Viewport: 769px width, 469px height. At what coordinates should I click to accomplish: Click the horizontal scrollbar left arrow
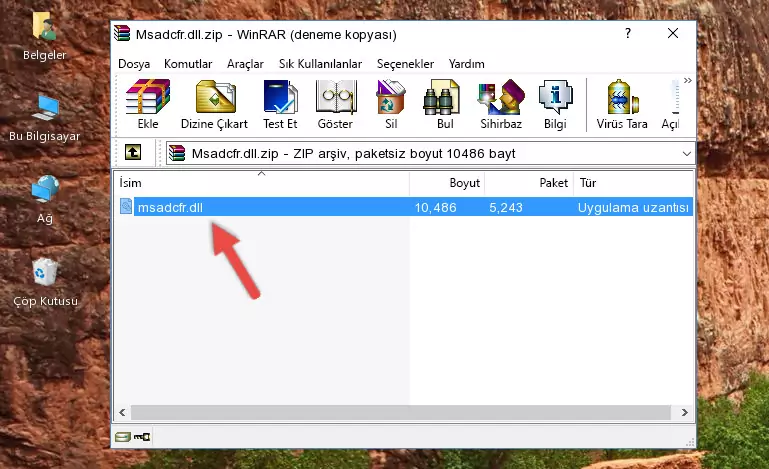[x=123, y=413]
